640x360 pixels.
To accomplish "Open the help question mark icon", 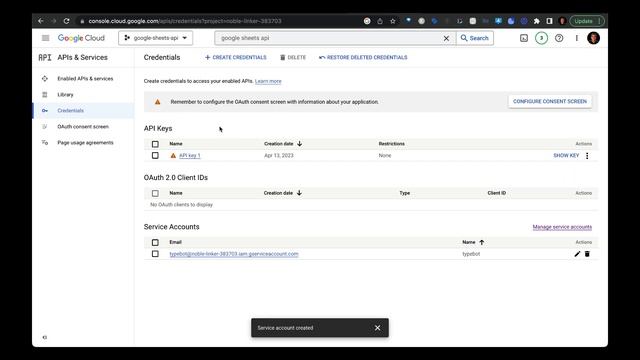I will (559, 38).
